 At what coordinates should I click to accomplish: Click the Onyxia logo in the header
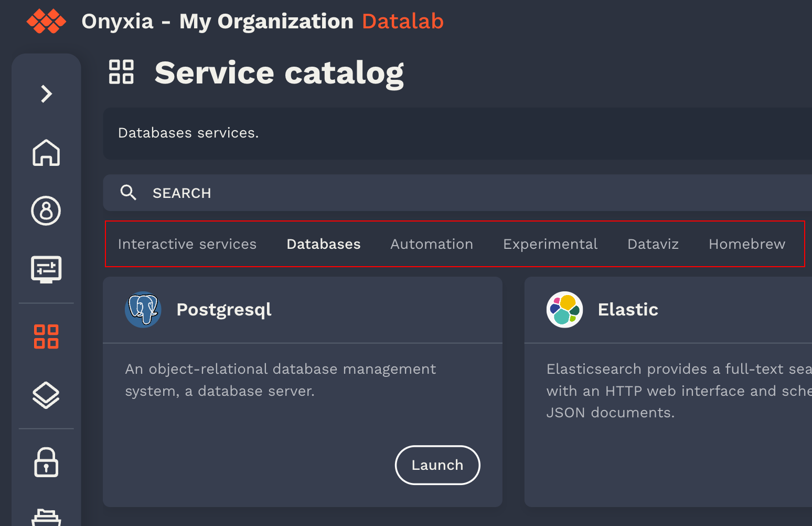click(x=46, y=22)
